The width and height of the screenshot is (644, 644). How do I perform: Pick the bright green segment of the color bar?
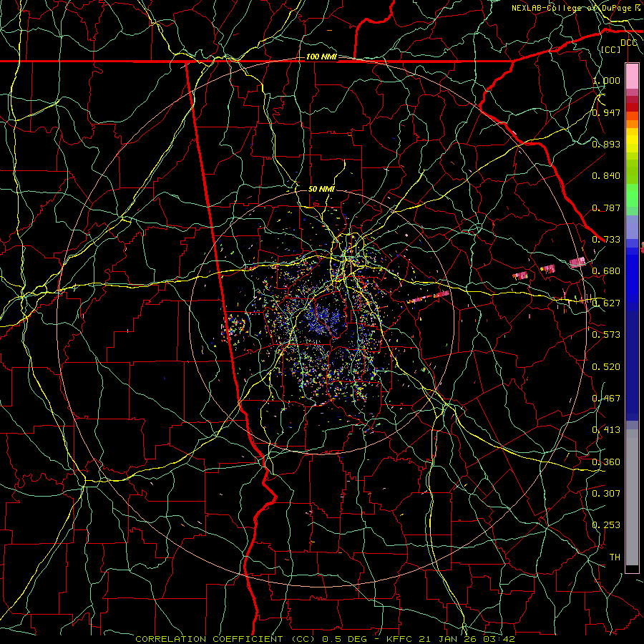632,195
